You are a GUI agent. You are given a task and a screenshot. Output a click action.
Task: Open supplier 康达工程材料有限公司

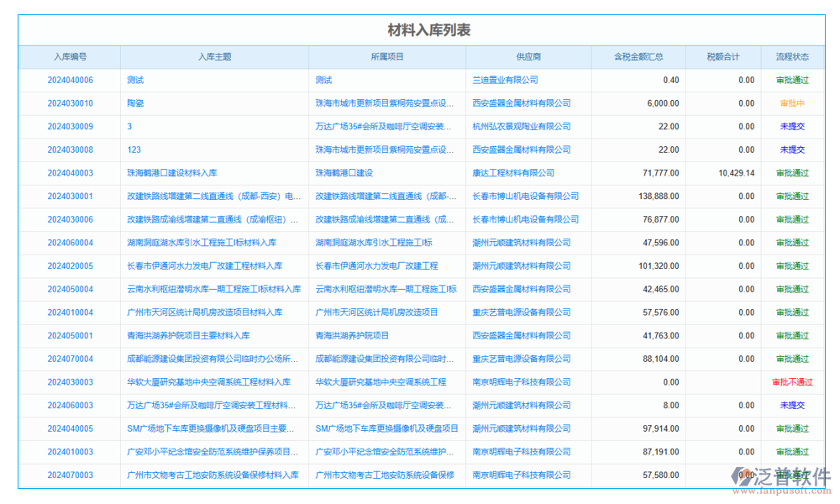point(513,173)
